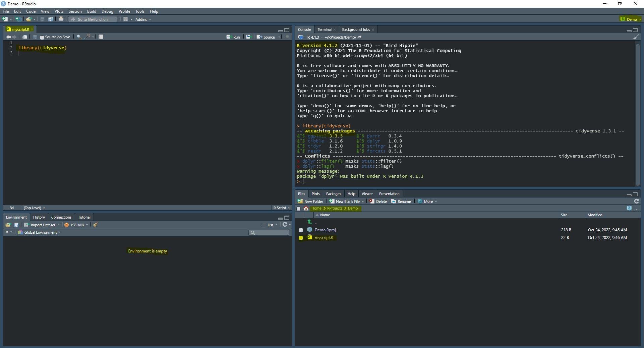
Task: Switch to the Background Jobs tab
Action: (356, 30)
